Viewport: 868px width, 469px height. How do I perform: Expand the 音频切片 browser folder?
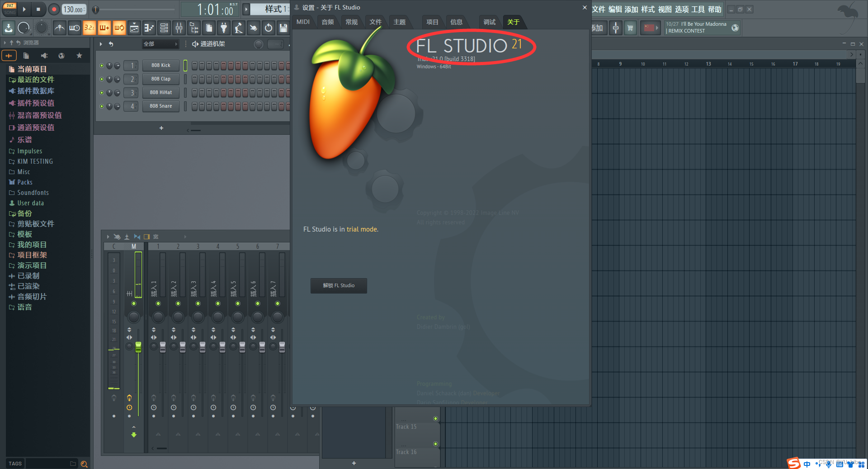coord(28,297)
